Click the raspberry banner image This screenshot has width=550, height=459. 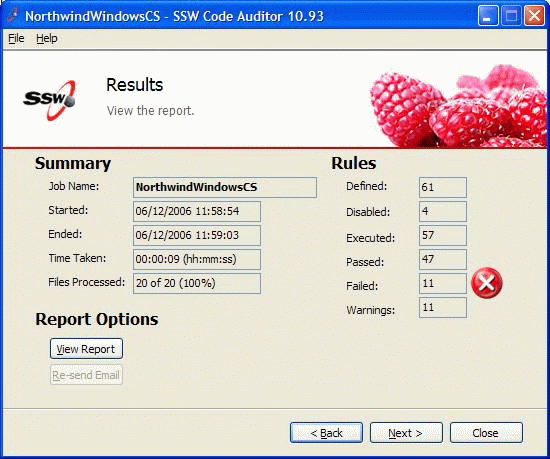coord(457,106)
